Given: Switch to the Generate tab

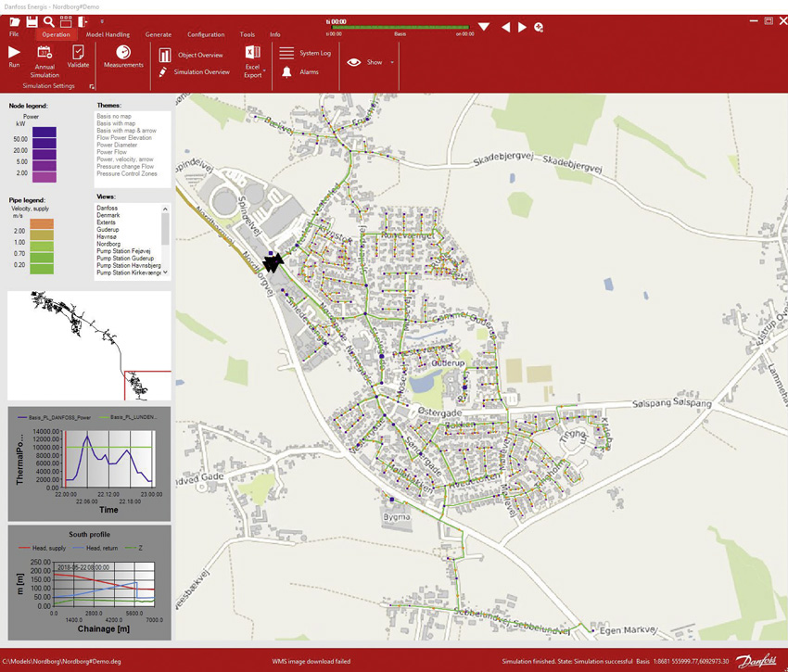Looking at the screenshot, I should coord(159,34).
